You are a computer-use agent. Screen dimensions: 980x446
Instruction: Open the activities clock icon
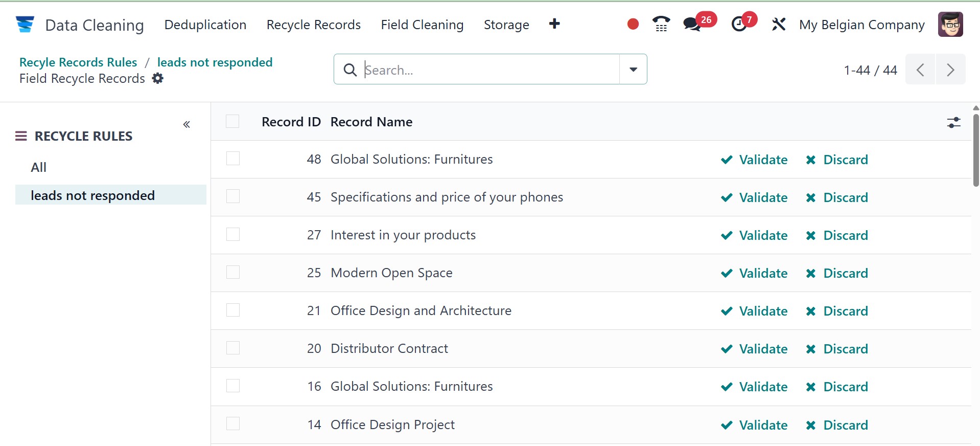739,24
